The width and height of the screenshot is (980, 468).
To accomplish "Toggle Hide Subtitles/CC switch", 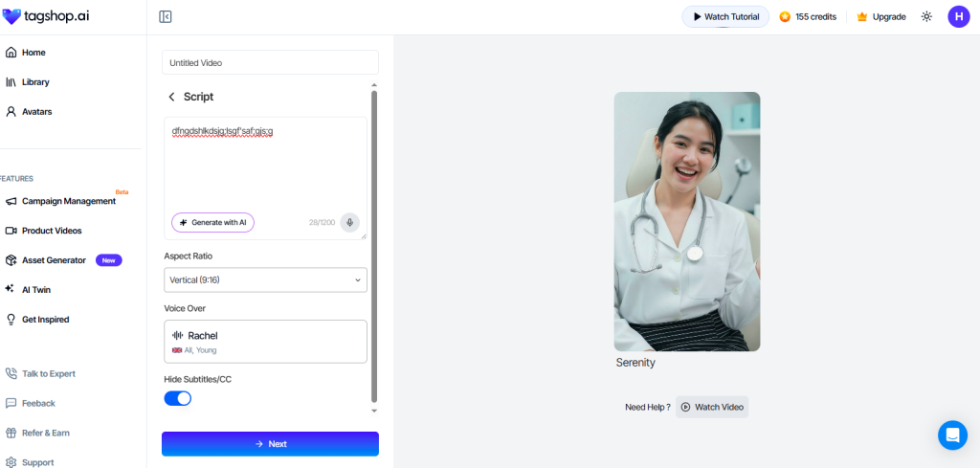I will [178, 398].
